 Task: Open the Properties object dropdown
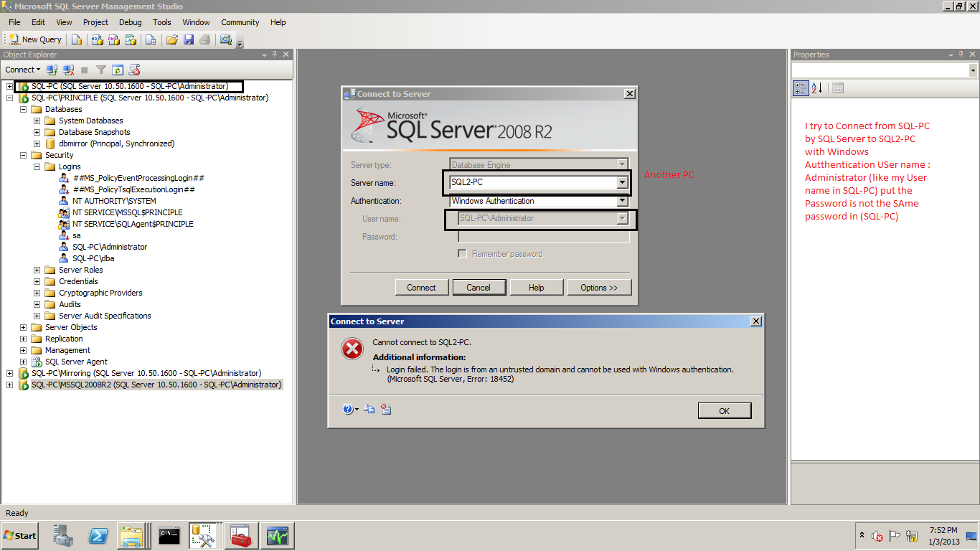pyautogui.click(x=973, y=70)
